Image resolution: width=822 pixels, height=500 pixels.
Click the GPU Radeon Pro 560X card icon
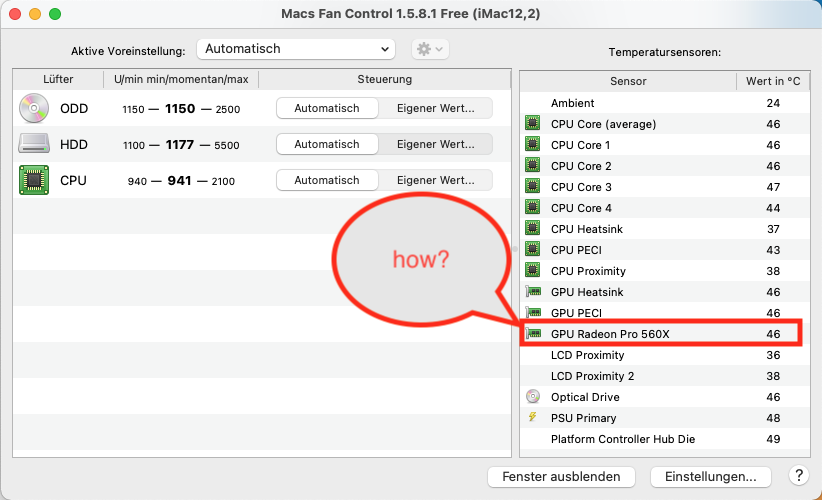(x=533, y=333)
